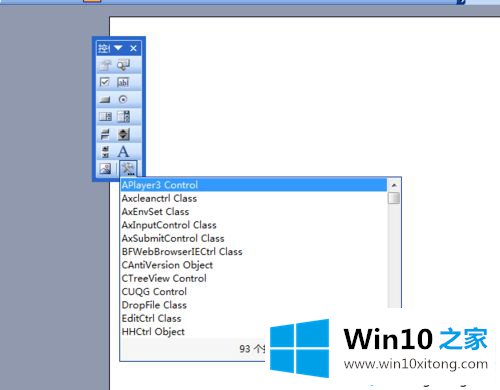Click the More Controls hammer-wrench icon
This screenshot has height=390, width=500.
coord(128,169)
